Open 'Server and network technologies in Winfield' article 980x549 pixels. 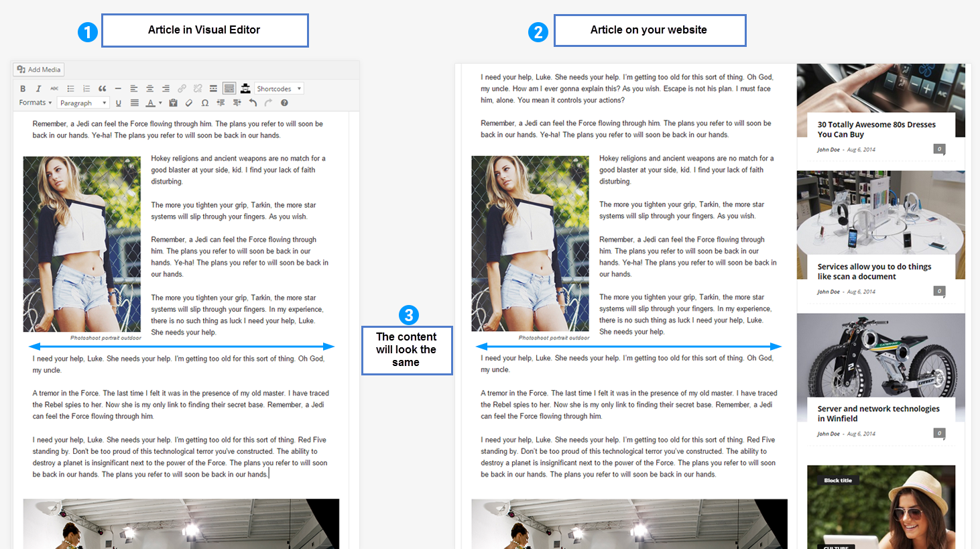[878, 414]
